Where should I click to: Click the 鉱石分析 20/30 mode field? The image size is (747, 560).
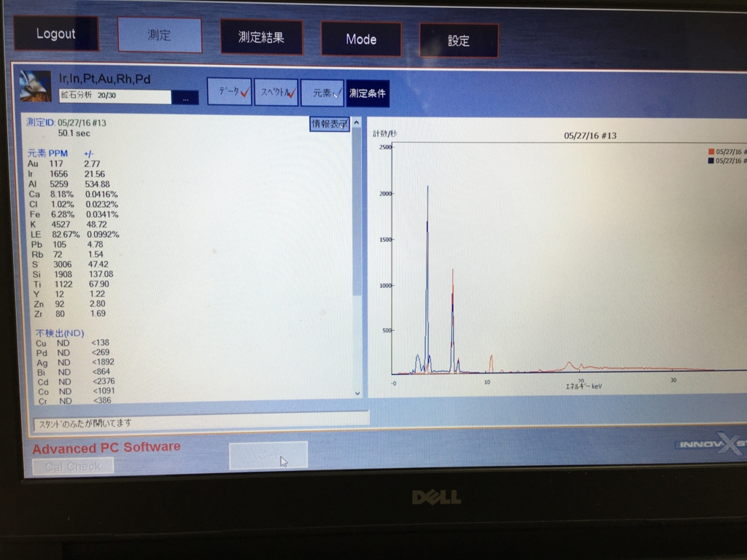click(115, 96)
